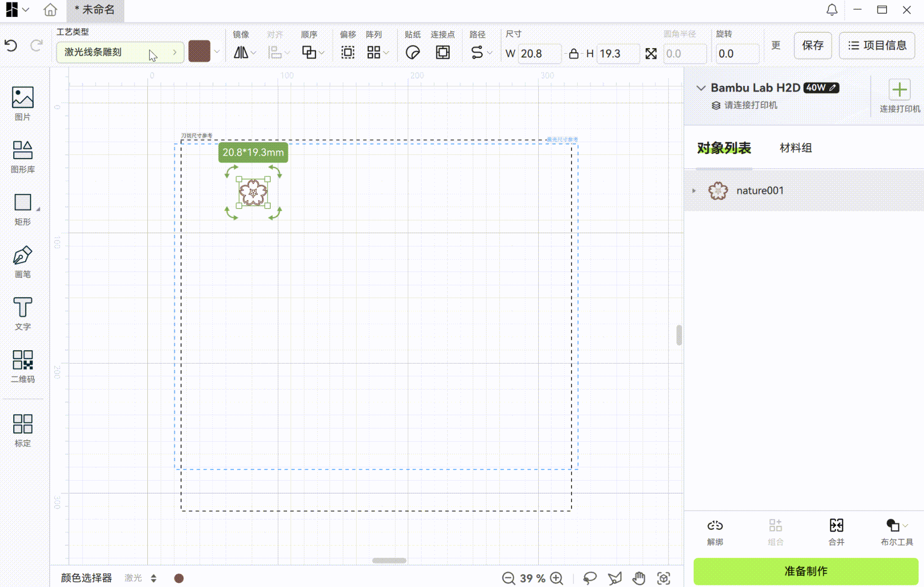Select the 图片 image tool
924x587 pixels.
click(23, 103)
